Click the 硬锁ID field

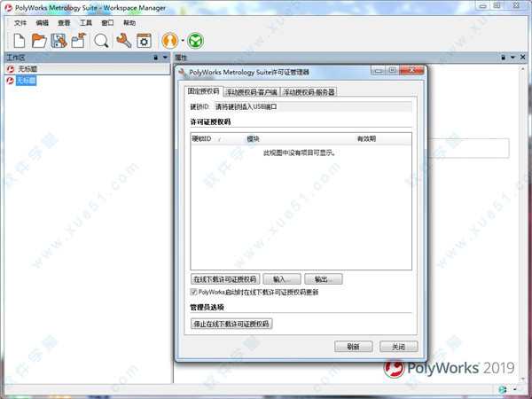(312, 107)
